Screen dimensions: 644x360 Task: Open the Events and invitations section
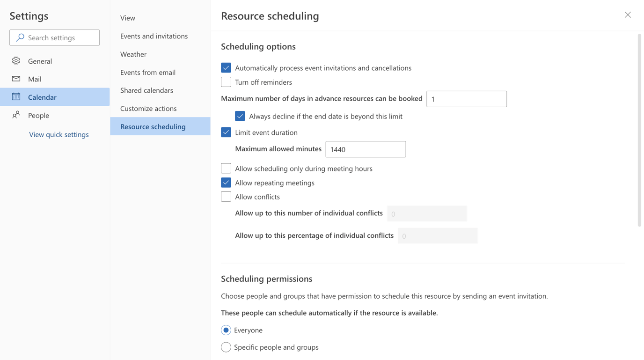[154, 36]
